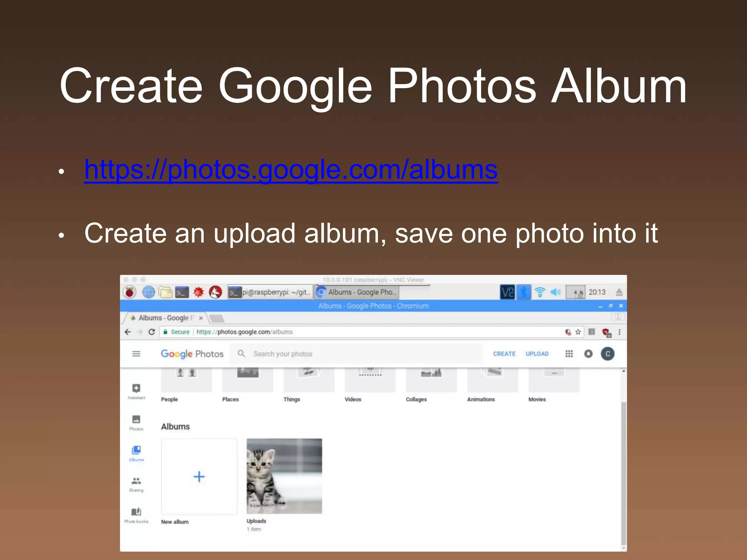Reload the page in Chromium

(x=152, y=332)
